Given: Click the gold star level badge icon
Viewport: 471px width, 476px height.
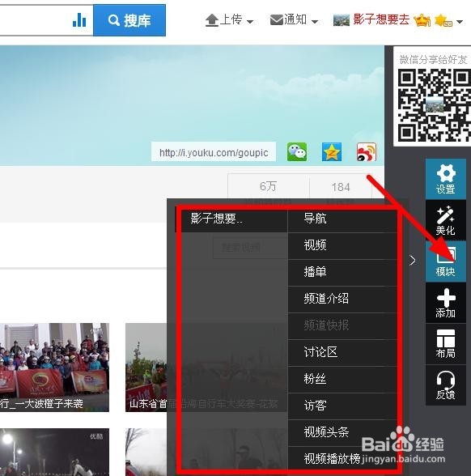Looking at the screenshot, I should coord(443,21).
